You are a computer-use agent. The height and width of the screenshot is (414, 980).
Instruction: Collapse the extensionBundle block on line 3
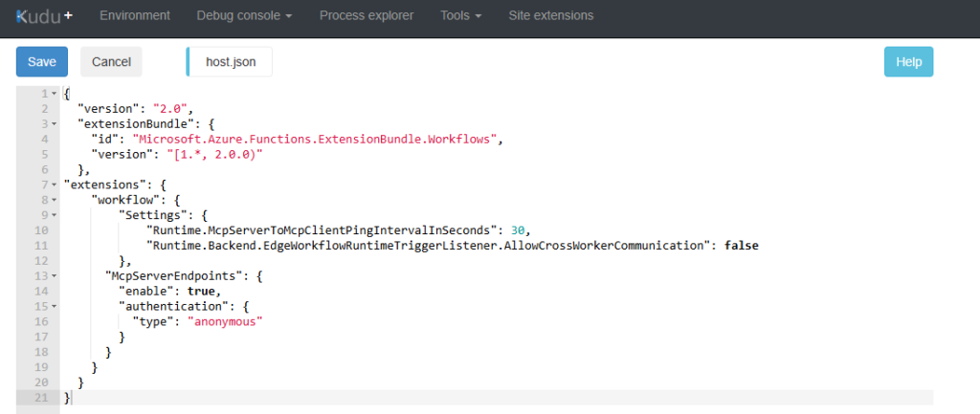[55, 124]
